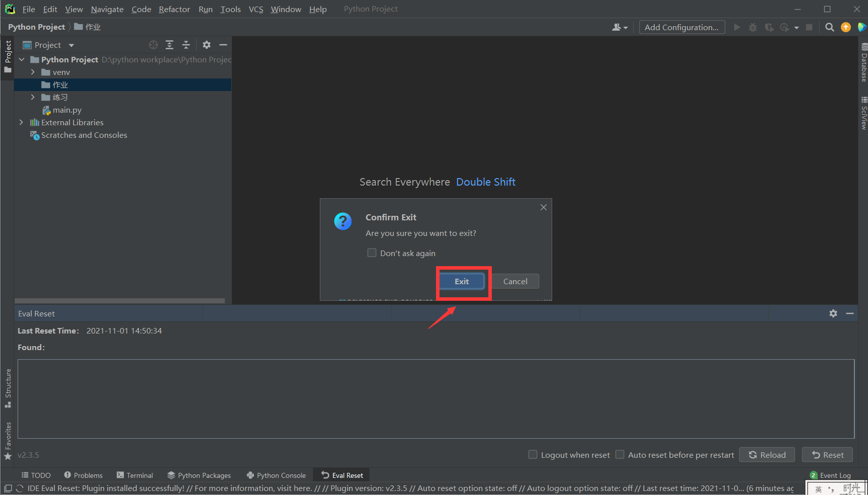Open the File menu
The width and height of the screenshot is (868, 495).
pyautogui.click(x=29, y=9)
